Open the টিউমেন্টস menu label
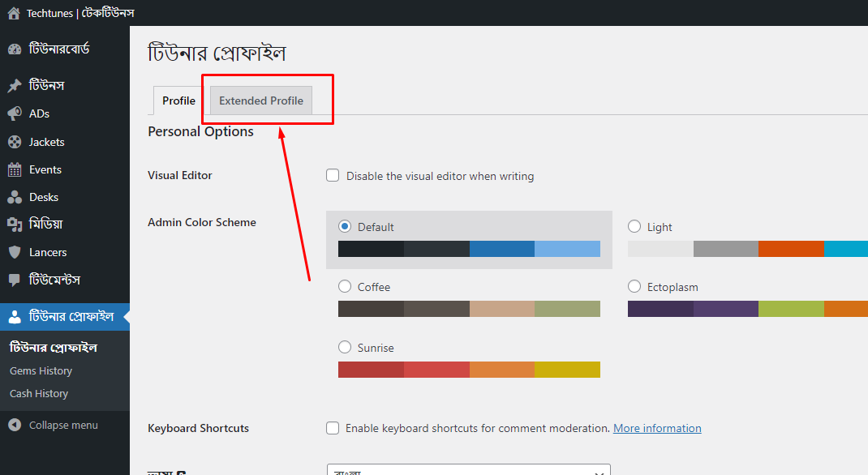 55,280
